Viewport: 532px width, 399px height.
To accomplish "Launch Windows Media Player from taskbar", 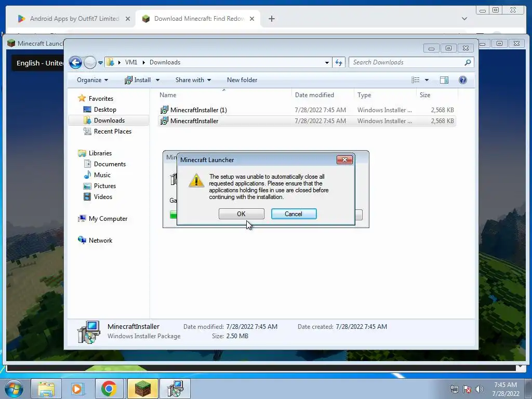I will coord(77,389).
